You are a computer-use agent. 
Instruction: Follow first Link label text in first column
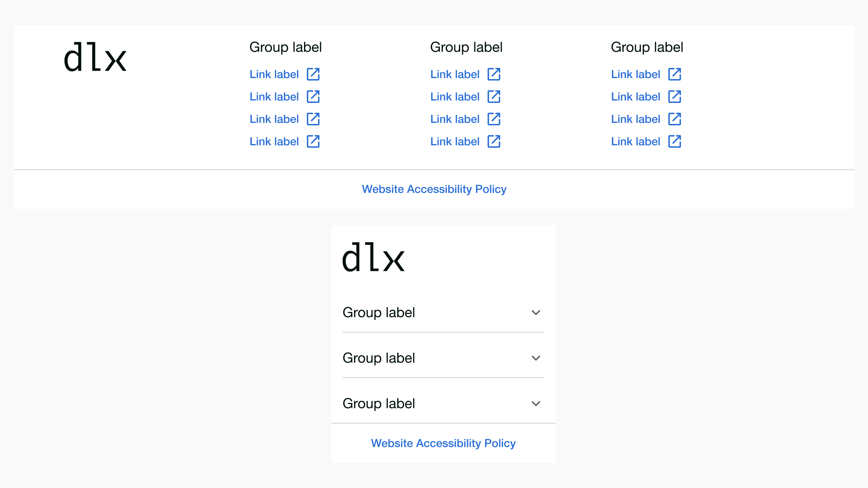[274, 74]
